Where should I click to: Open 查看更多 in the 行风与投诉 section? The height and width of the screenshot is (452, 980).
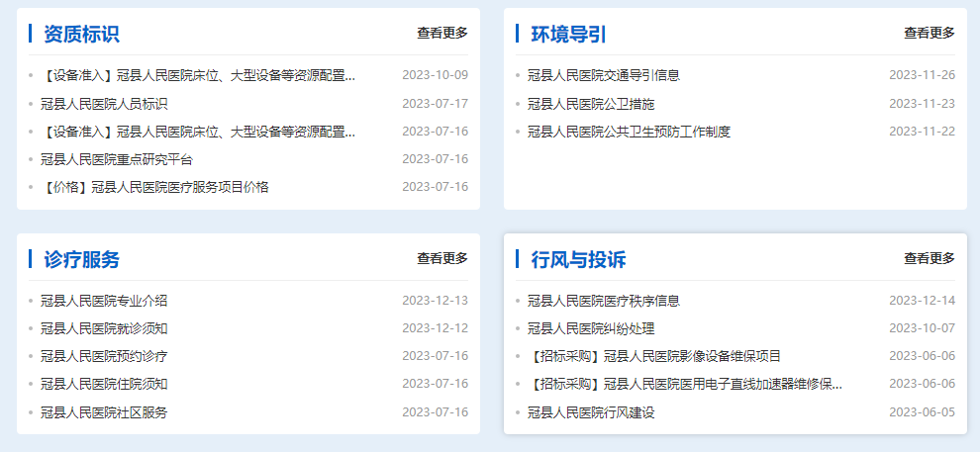click(x=930, y=258)
